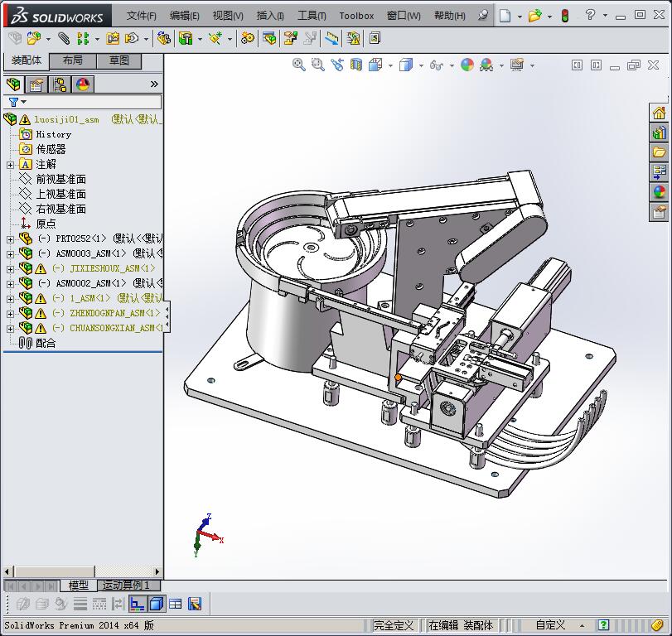Select the 配合 mates folder
The height and width of the screenshot is (636, 672).
point(46,343)
